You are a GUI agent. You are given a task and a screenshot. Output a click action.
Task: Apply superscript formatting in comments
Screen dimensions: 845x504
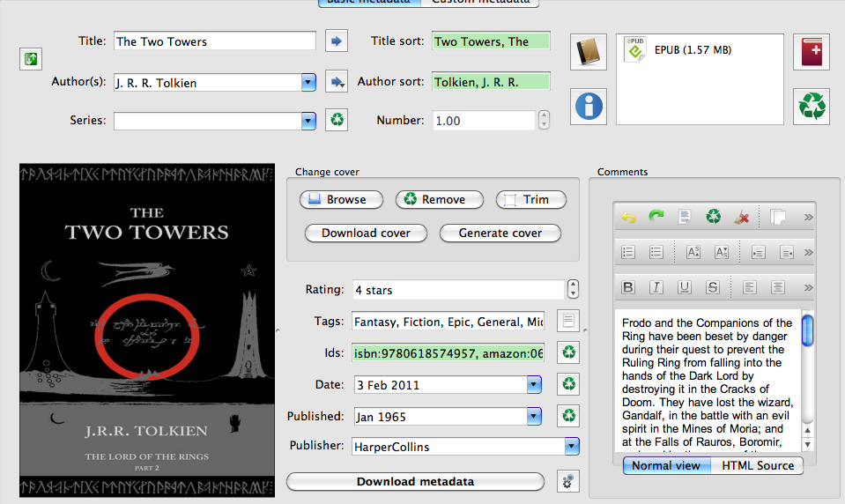pyautogui.click(x=693, y=252)
